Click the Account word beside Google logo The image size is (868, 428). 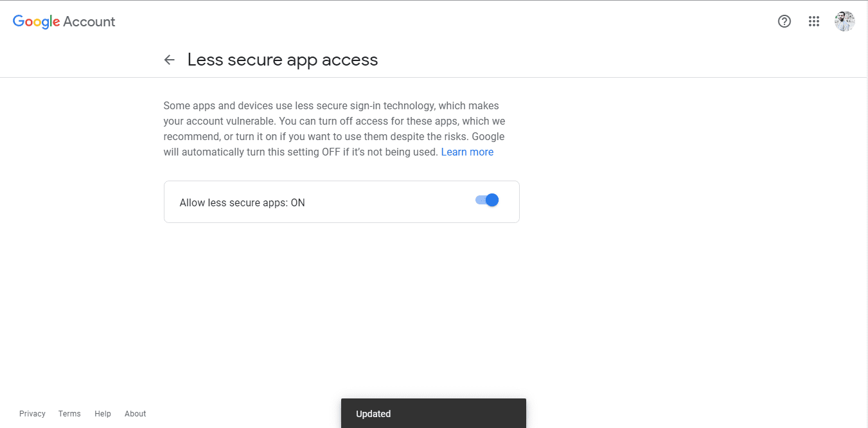click(89, 21)
